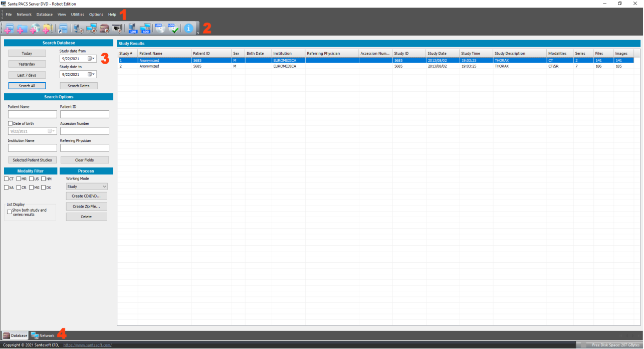Open the disc log with green checkmark
644x349 pixels.
[x=173, y=29]
